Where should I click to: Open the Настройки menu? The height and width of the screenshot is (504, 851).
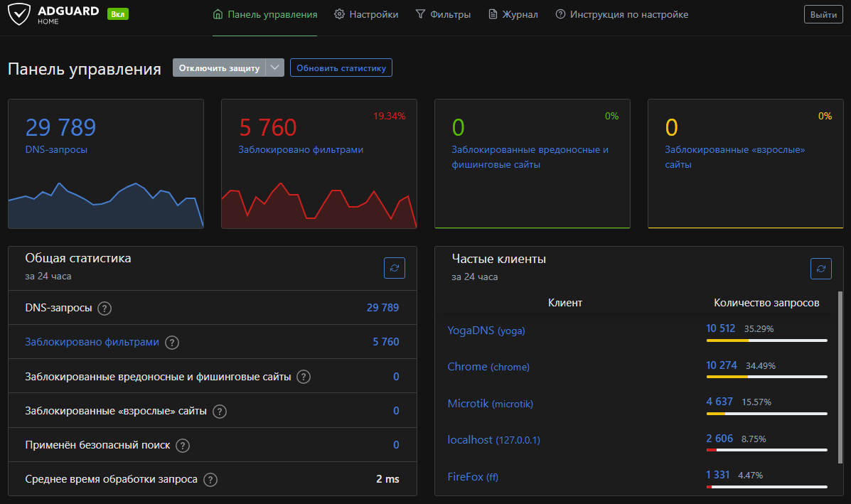366,15
